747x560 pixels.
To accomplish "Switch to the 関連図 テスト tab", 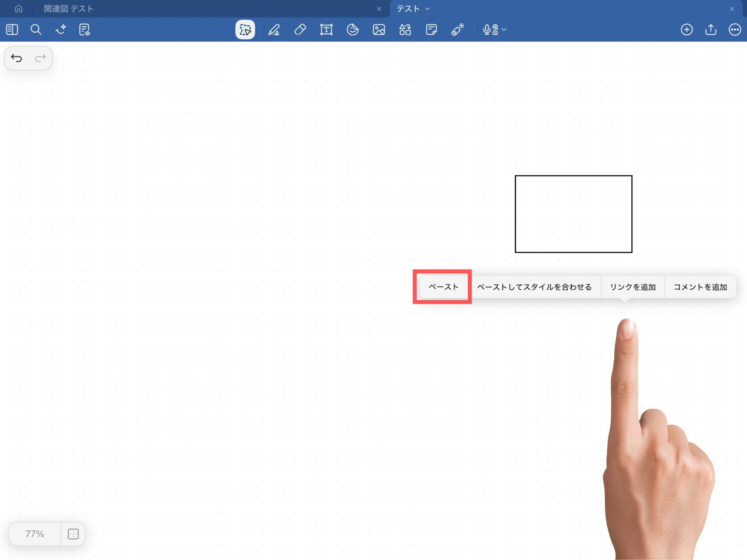I will click(68, 9).
